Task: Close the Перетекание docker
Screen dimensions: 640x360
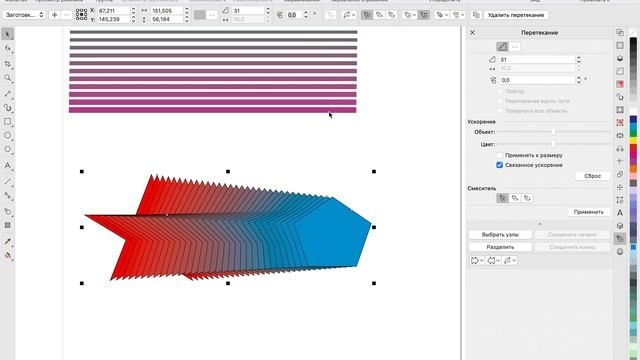Action: coord(472,33)
